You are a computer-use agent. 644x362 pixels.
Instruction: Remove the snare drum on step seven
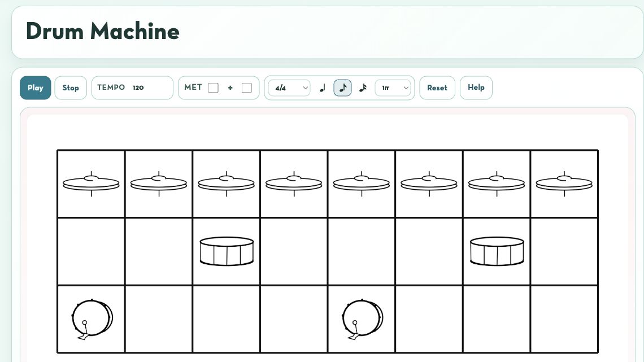click(x=497, y=252)
